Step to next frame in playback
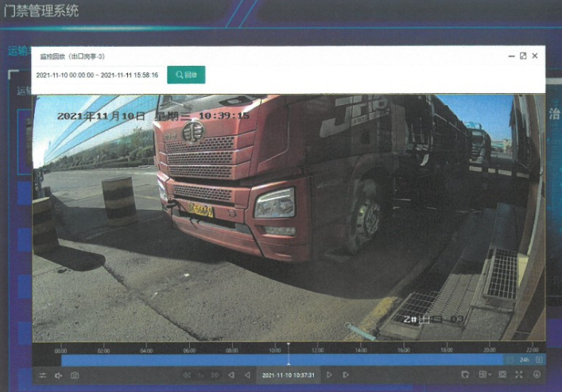The height and width of the screenshot is (392, 562). point(346,375)
